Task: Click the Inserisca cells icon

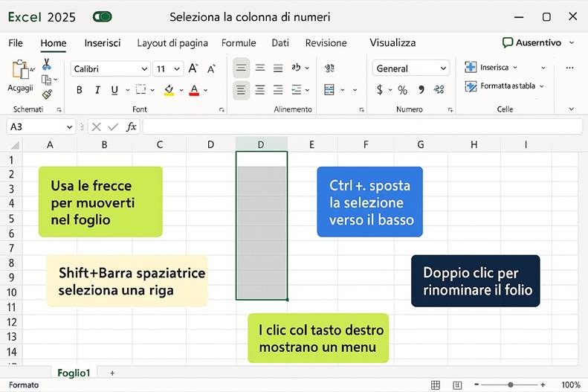Action: click(471, 67)
